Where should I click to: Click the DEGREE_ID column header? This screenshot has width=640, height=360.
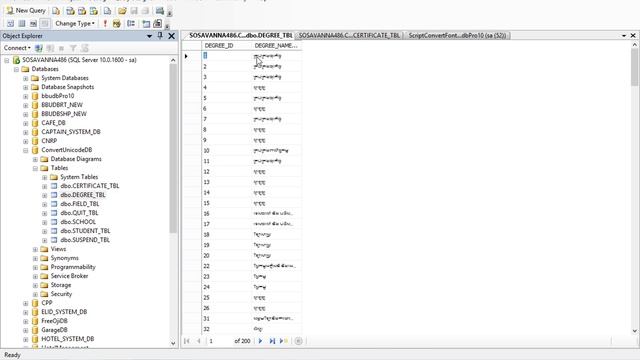227,46
